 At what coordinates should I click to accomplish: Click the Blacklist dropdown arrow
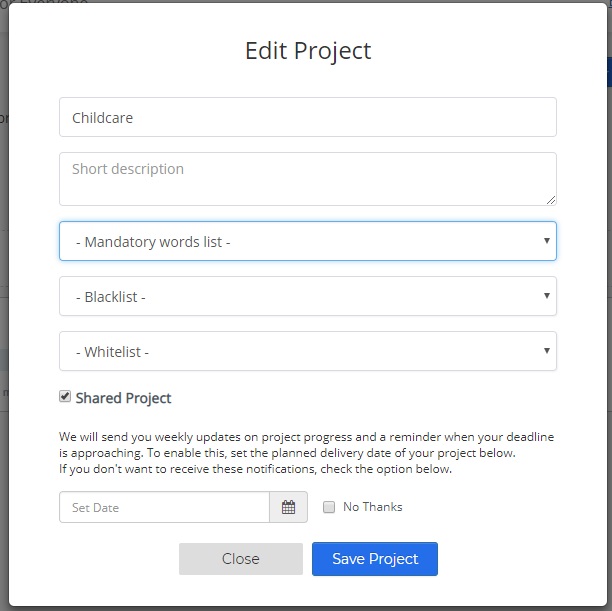[x=547, y=296]
